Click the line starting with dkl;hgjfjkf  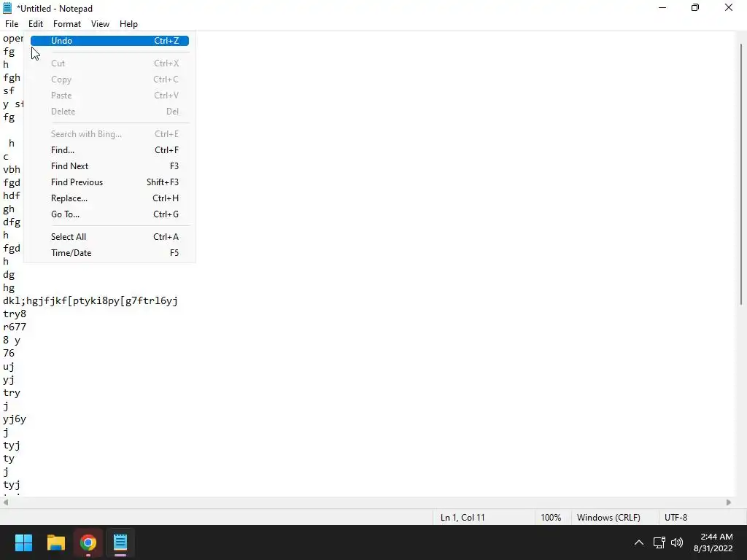point(90,301)
